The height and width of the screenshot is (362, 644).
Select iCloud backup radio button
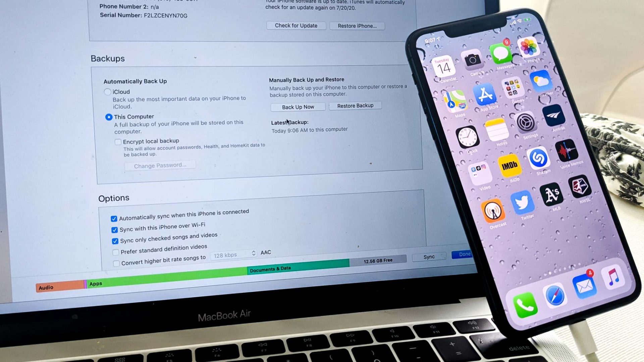click(107, 91)
